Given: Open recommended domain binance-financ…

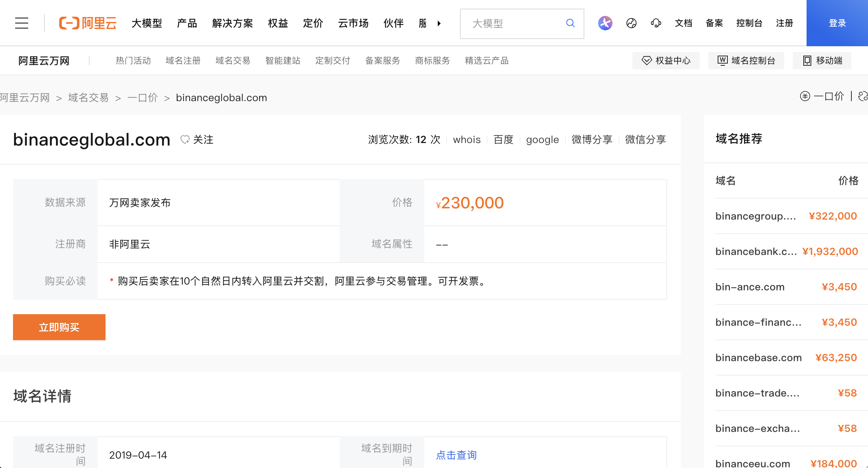Looking at the screenshot, I should coord(759,322).
